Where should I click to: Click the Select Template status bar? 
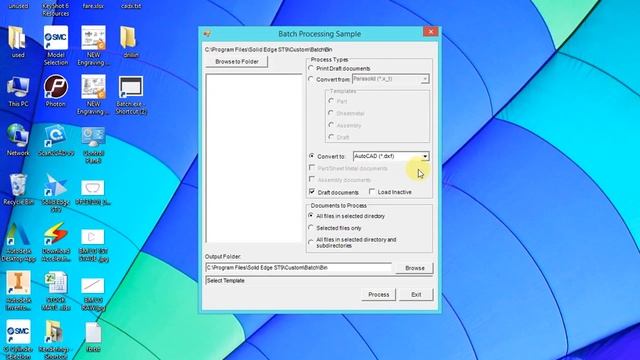[x=319, y=281]
